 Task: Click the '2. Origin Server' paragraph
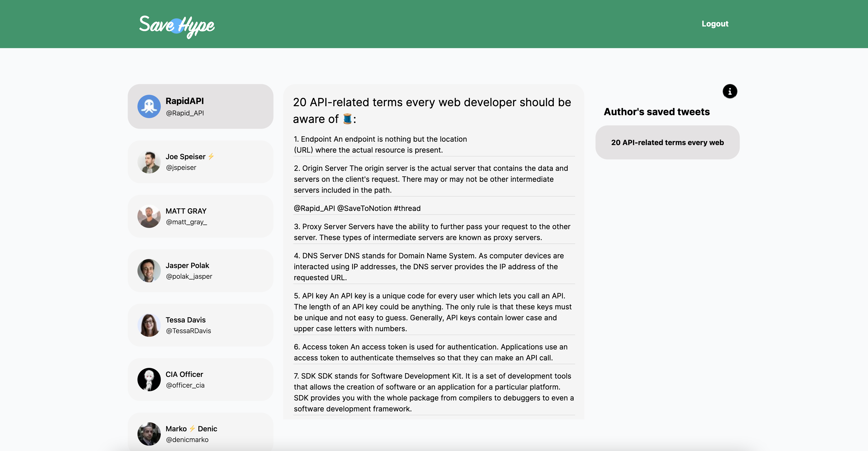tap(431, 179)
